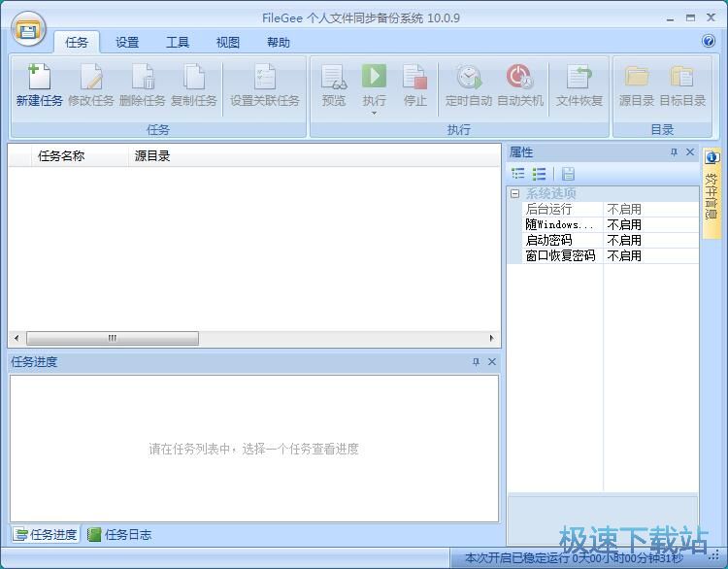Click the 任务名称 column header
The height and width of the screenshot is (569, 728).
click(80, 155)
